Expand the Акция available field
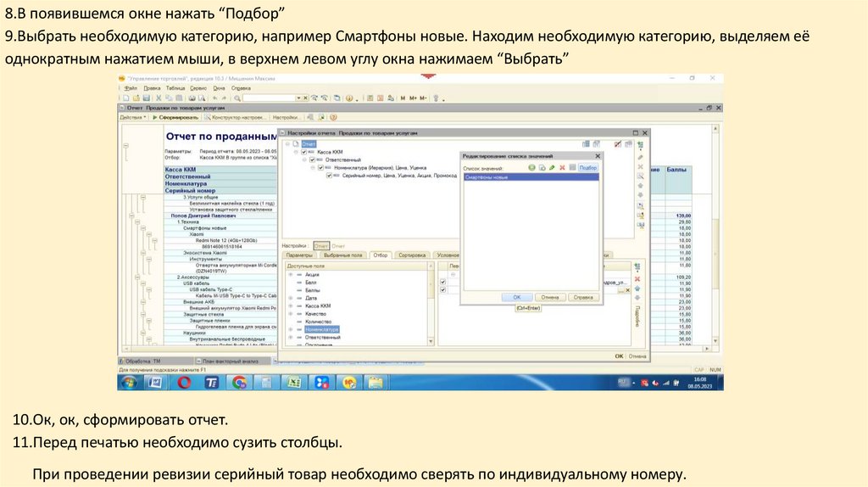 coord(291,275)
